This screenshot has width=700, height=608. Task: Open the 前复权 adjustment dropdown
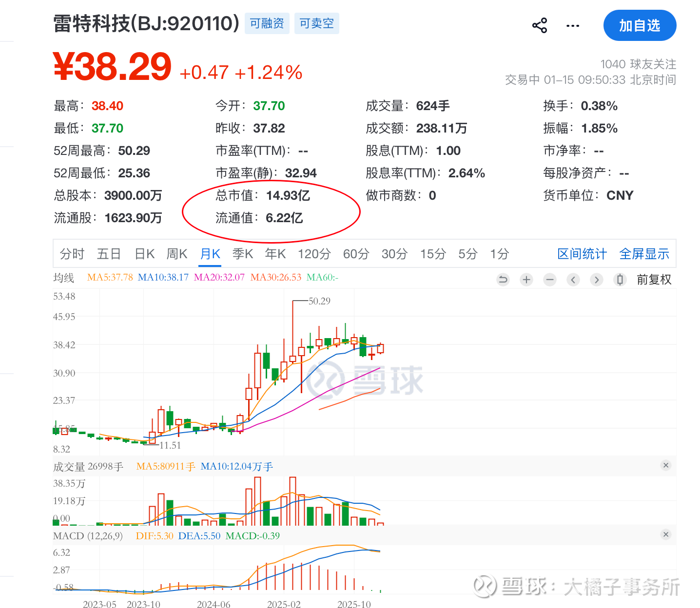[654, 280]
